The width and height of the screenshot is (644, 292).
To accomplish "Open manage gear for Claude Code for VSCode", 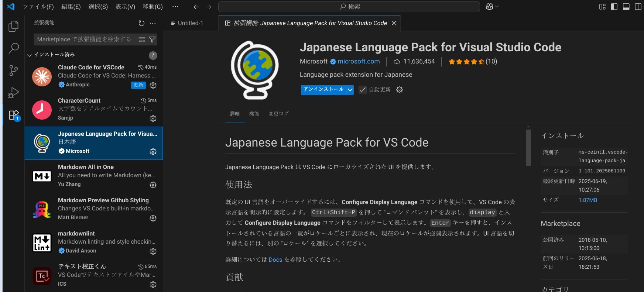I will tap(153, 85).
